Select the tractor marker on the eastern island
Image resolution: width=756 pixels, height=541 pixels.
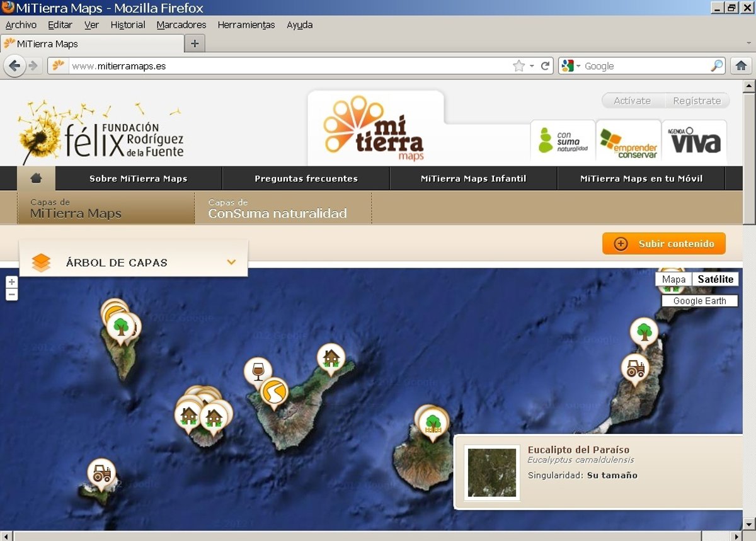(x=635, y=367)
